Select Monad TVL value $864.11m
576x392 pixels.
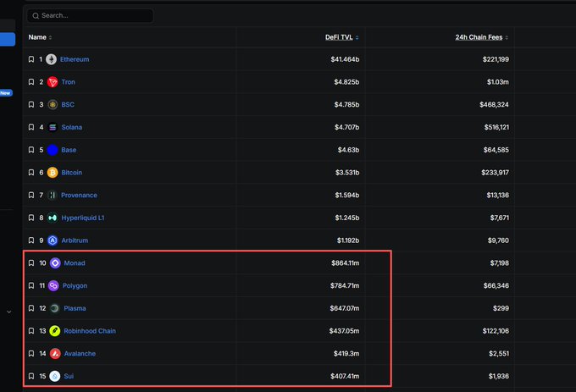click(x=346, y=263)
